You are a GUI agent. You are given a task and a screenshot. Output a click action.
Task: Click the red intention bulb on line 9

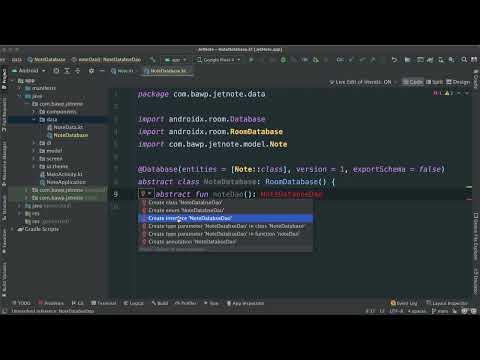[x=143, y=194]
